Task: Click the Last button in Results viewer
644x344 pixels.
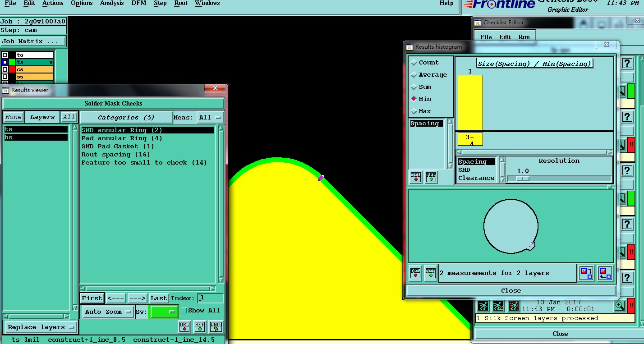Action: click(159, 298)
